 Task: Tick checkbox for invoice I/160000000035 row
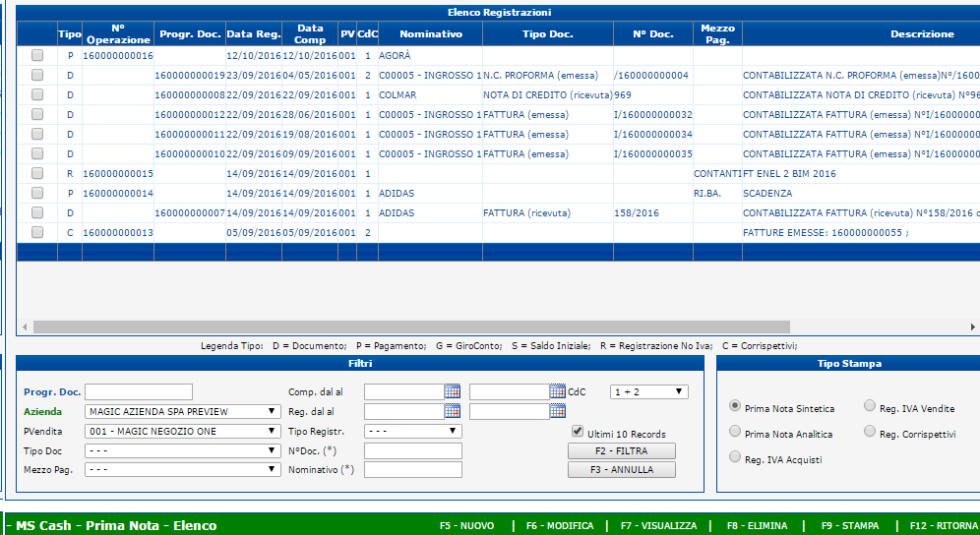point(37,153)
